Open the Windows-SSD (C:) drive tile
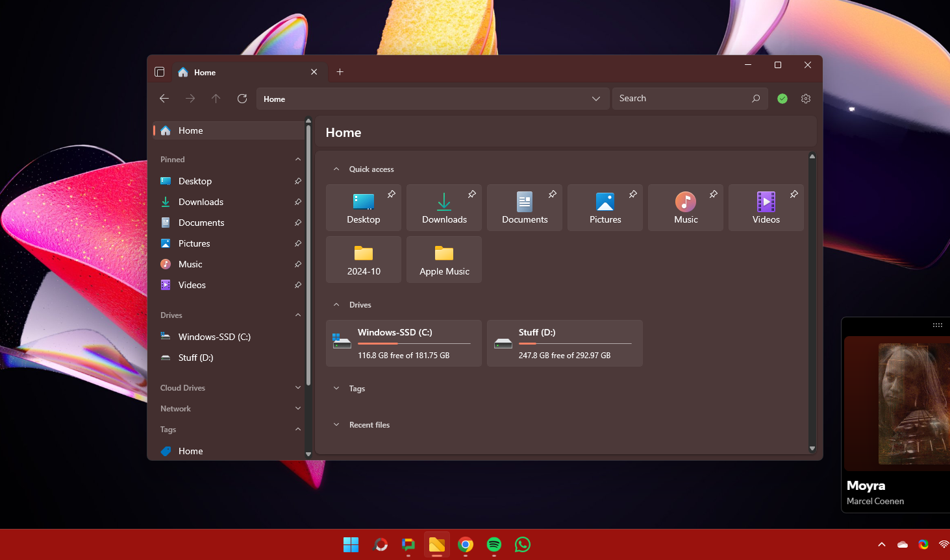The height and width of the screenshot is (560, 950). coord(404,343)
